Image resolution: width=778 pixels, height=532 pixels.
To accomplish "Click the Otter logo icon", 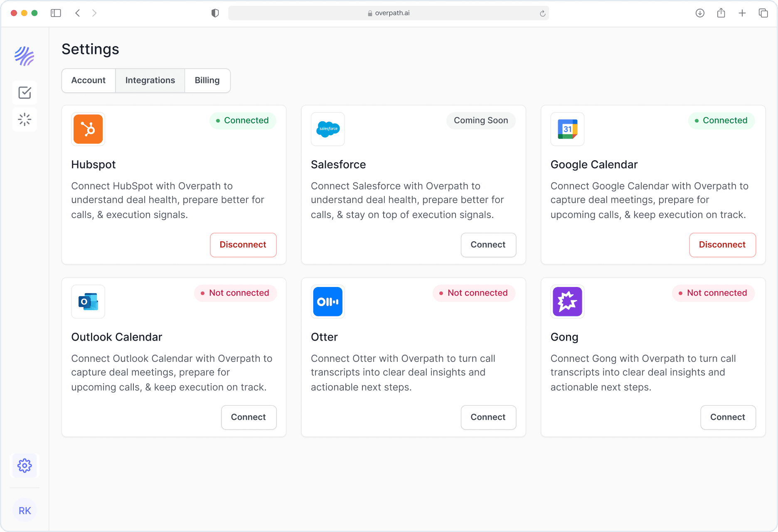I will tap(328, 302).
